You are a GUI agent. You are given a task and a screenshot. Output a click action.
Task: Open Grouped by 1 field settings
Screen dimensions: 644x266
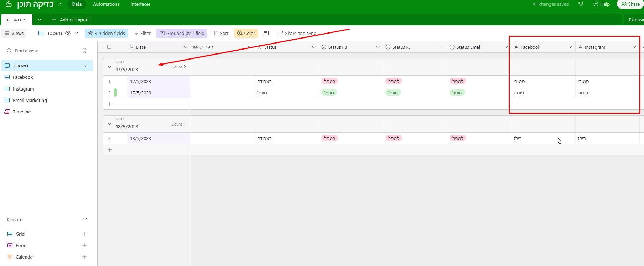[x=182, y=33]
